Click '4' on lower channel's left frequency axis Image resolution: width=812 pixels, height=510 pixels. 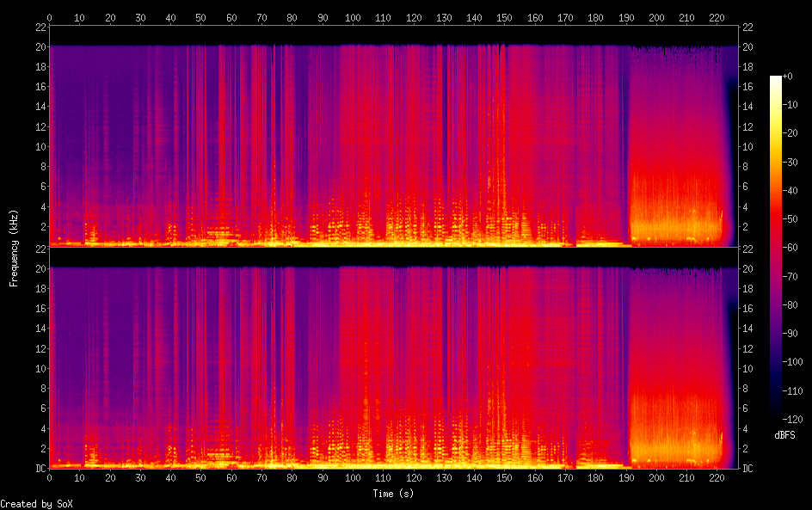(44, 428)
